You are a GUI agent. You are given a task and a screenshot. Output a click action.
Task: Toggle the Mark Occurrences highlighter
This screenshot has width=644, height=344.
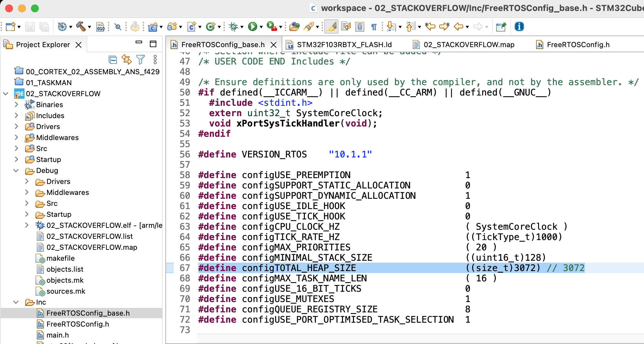[x=331, y=26]
